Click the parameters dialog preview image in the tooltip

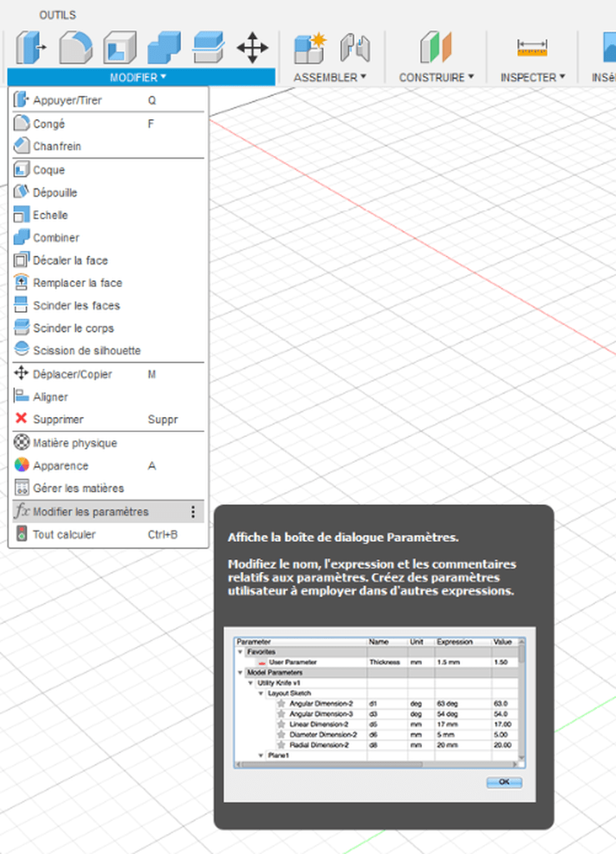tap(380, 714)
